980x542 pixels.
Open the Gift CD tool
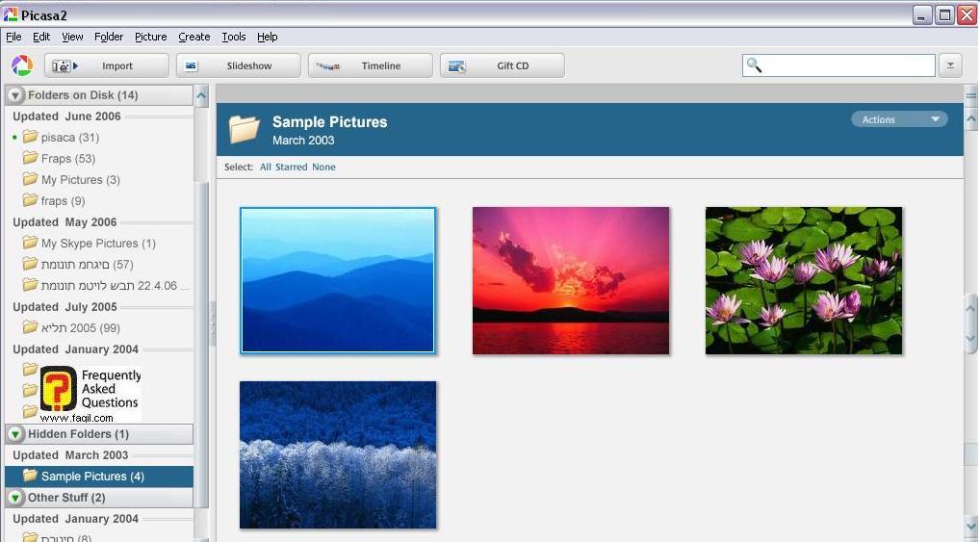(x=502, y=65)
